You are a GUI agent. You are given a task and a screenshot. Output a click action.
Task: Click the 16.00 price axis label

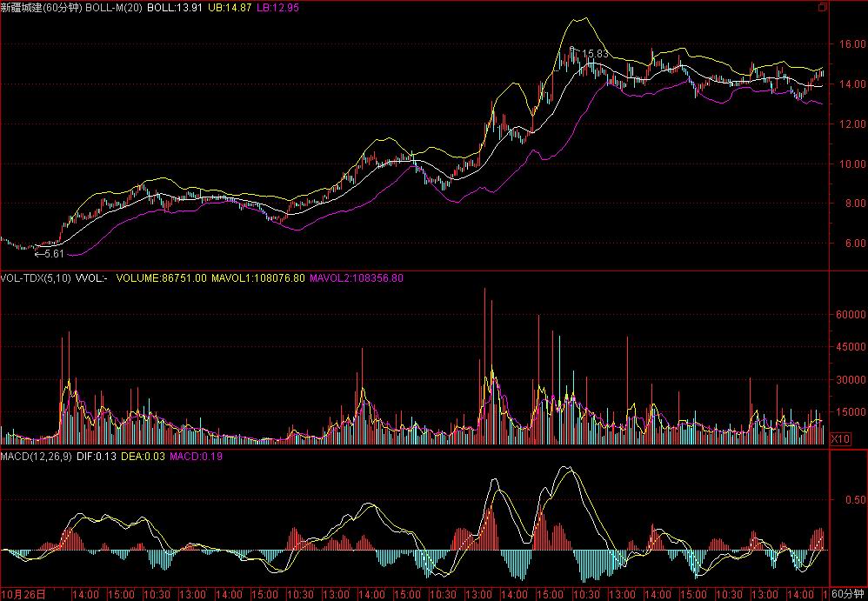click(x=852, y=43)
